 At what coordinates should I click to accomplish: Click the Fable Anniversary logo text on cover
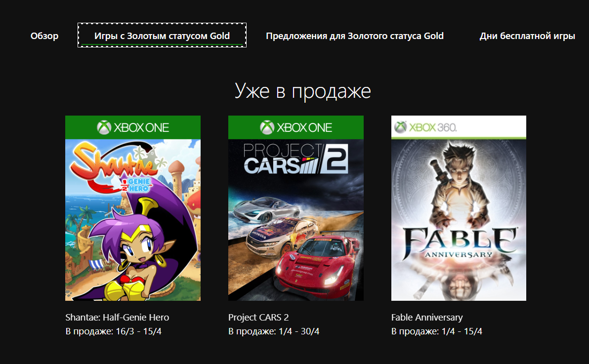tap(460, 243)
